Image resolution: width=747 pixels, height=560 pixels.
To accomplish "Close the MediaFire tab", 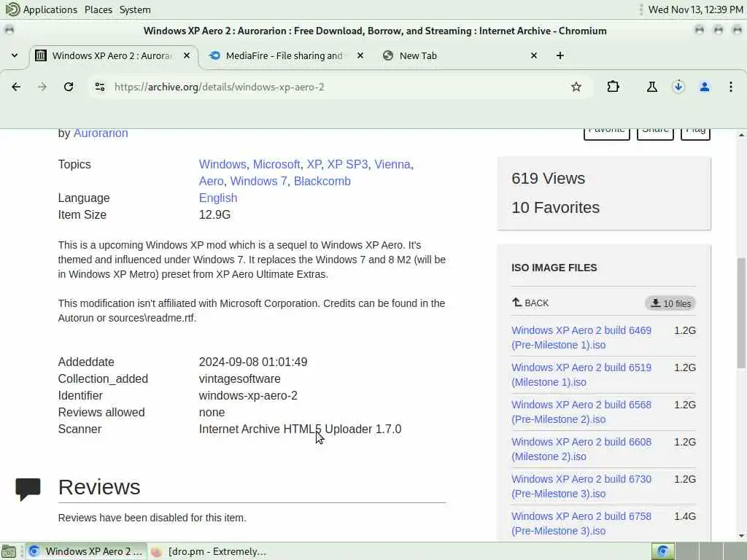I will [x=360, y=55].
